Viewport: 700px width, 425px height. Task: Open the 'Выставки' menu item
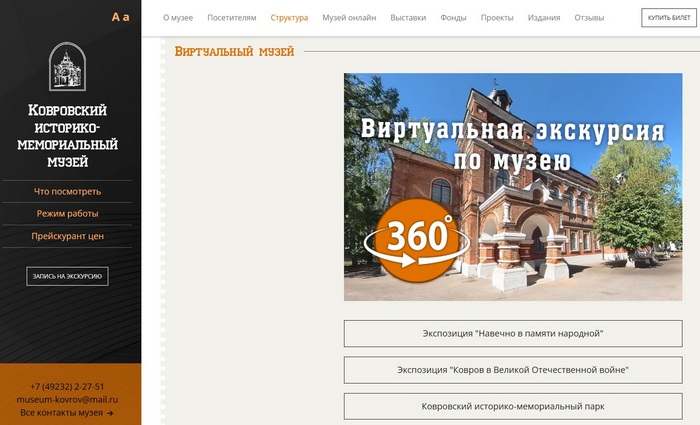408,18
